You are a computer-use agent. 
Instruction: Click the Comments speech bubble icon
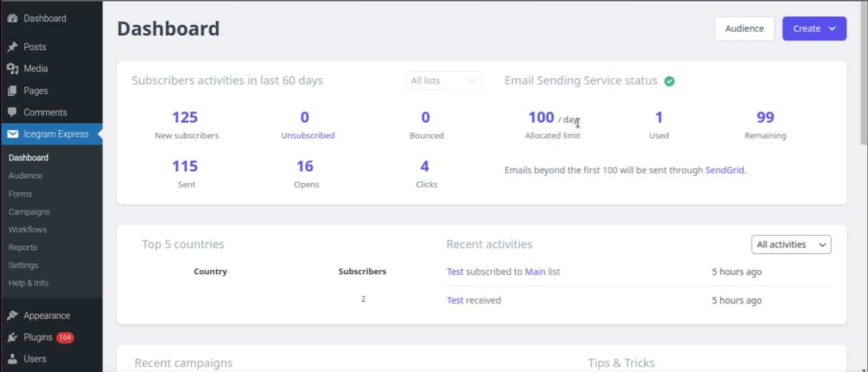[x=12, y=112]
